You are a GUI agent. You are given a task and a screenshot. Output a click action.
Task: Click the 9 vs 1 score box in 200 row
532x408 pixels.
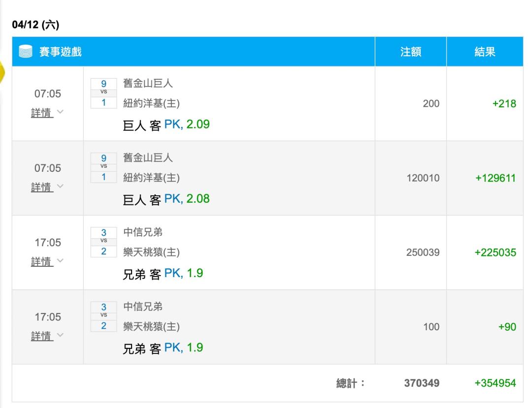[104, 93]
